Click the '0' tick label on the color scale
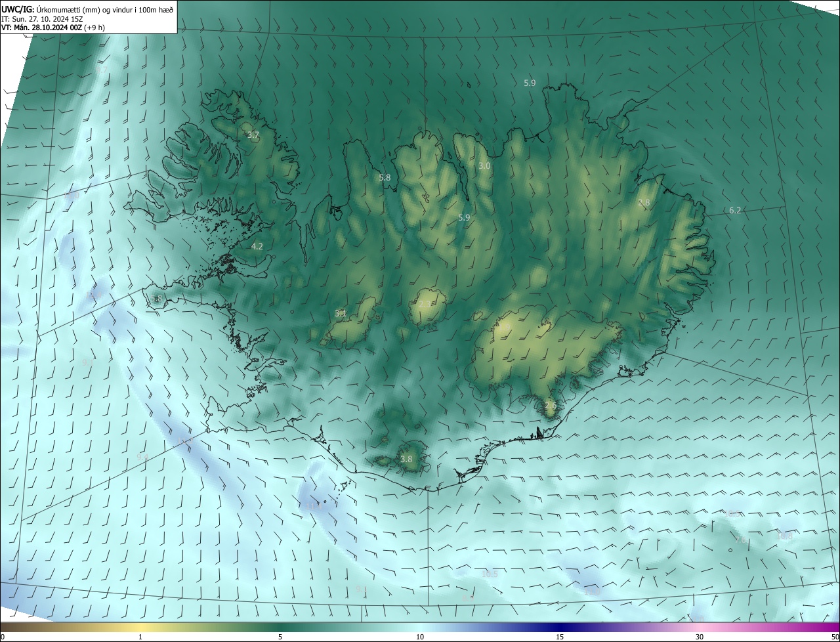This screenshot has width=840, height=642. (x=3, y=637)
